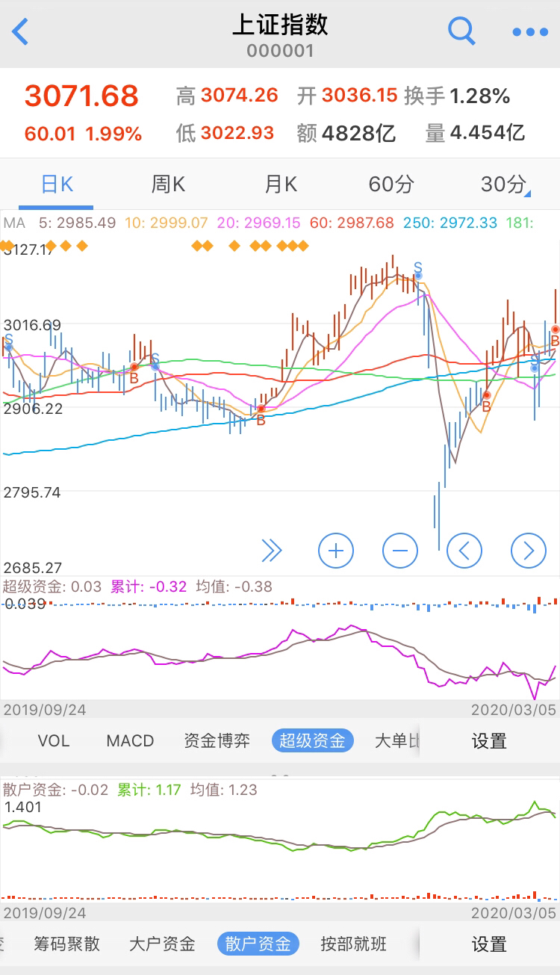The image size is (560, 975).
Task: Switch to the 月K tab
Action: (x=281, y=185)
